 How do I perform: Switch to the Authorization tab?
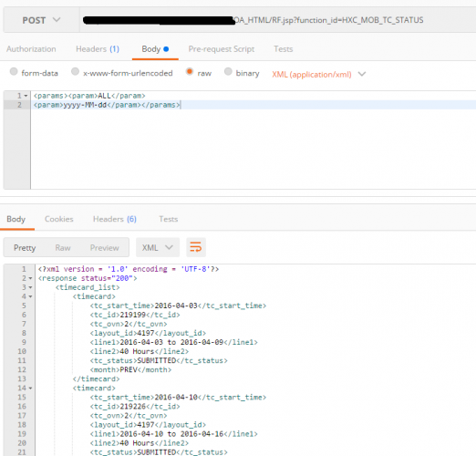point(31,49)
